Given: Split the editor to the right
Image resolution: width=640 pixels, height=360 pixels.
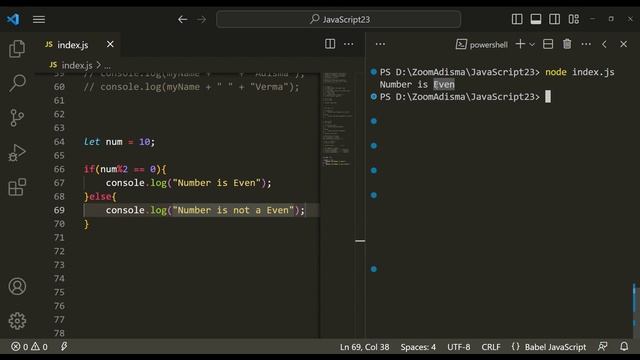Looking at the screenshot, I should coord(330,44).
